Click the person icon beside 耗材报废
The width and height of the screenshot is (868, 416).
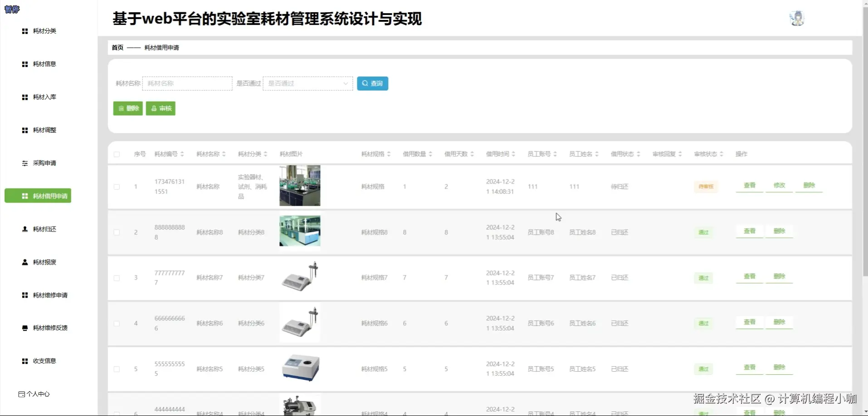[25, 262]
